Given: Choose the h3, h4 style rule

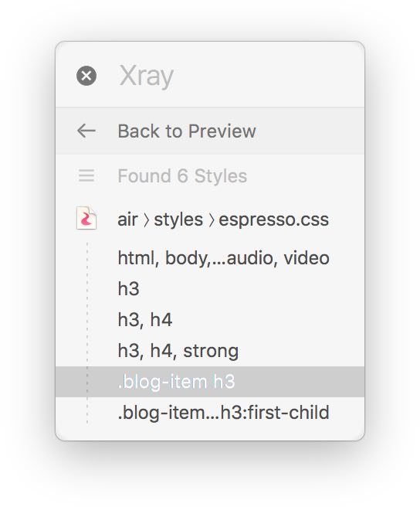Looking at the screenshot, I should tap(210, 320).
